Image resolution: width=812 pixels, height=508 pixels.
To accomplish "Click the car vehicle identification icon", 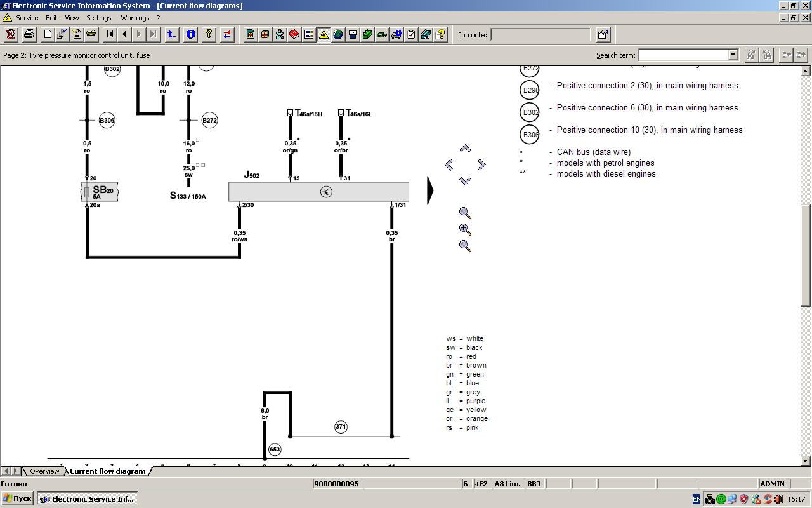I will pos(91,34).
